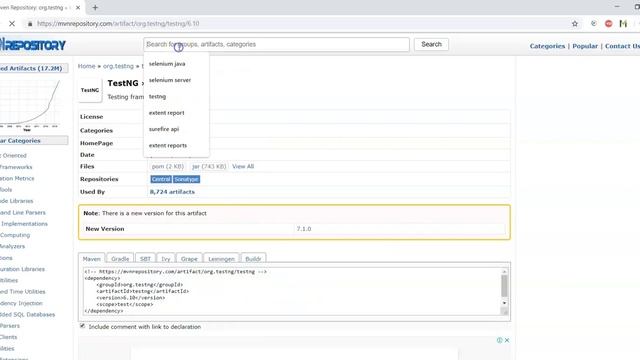Download the jar (743 KB) file
The width and height of the screenshot is (640, 360).
[209, 167]
